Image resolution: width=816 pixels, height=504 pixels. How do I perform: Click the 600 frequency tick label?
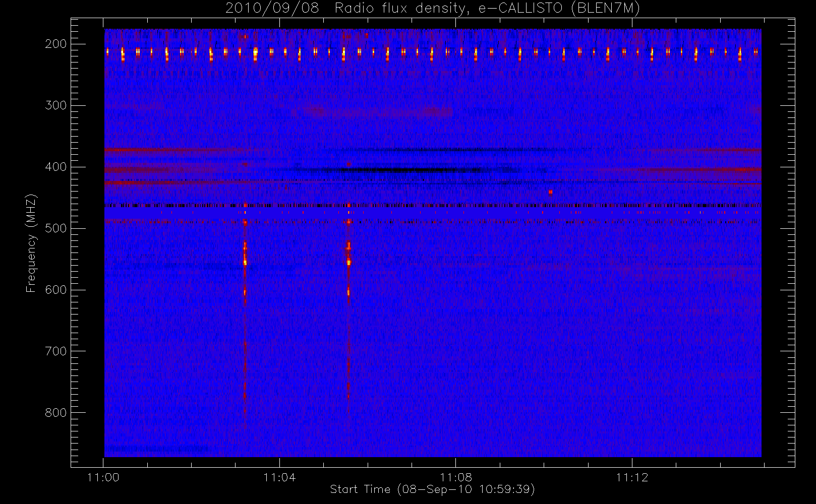click(x=56, y=290)
